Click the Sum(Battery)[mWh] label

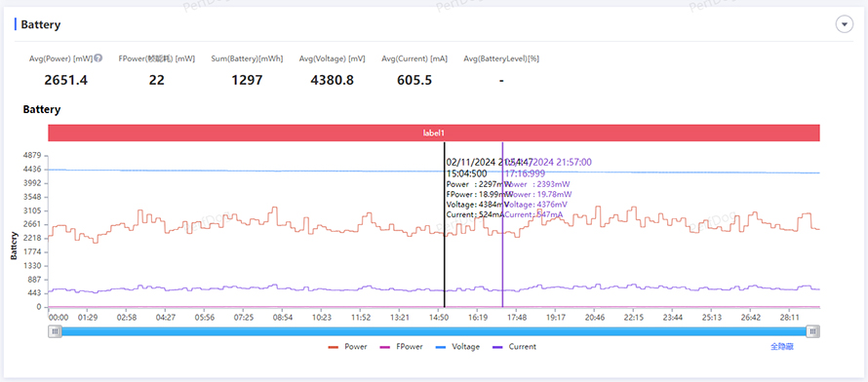click(247, 58)
